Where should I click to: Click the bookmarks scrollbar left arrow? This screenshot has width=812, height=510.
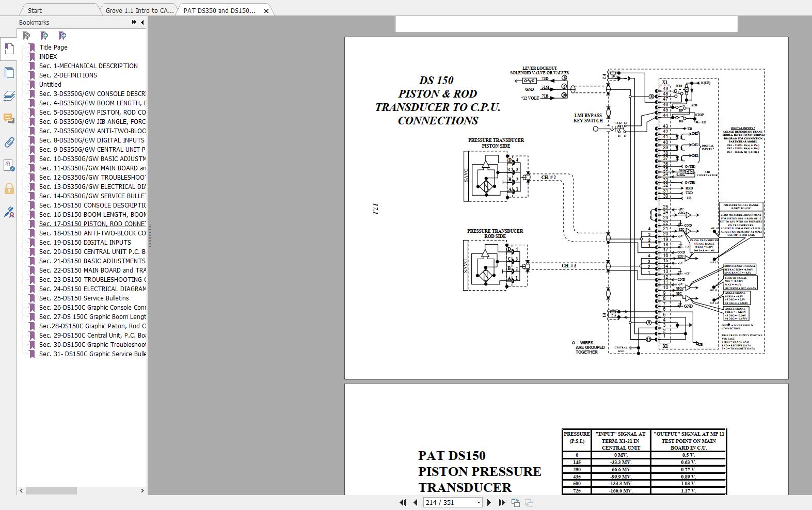point(21,490)
